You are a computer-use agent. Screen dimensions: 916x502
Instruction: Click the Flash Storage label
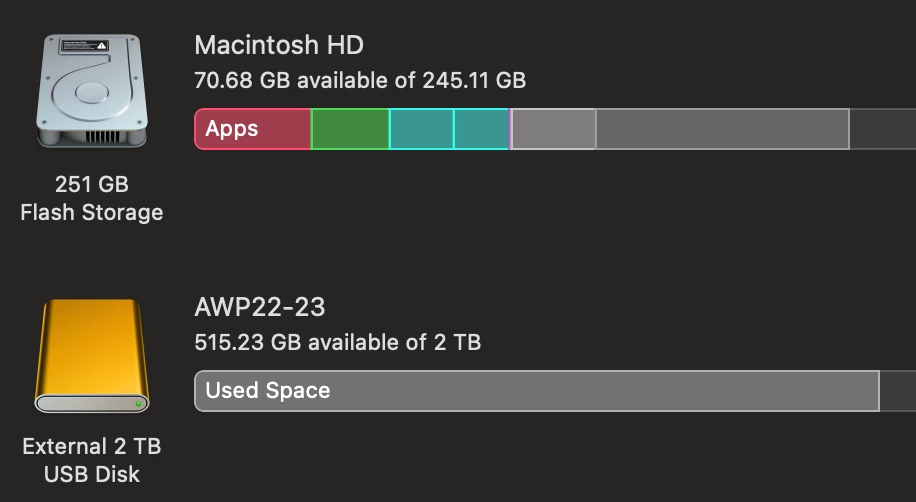pyautogui.click(x=91, y=212)
